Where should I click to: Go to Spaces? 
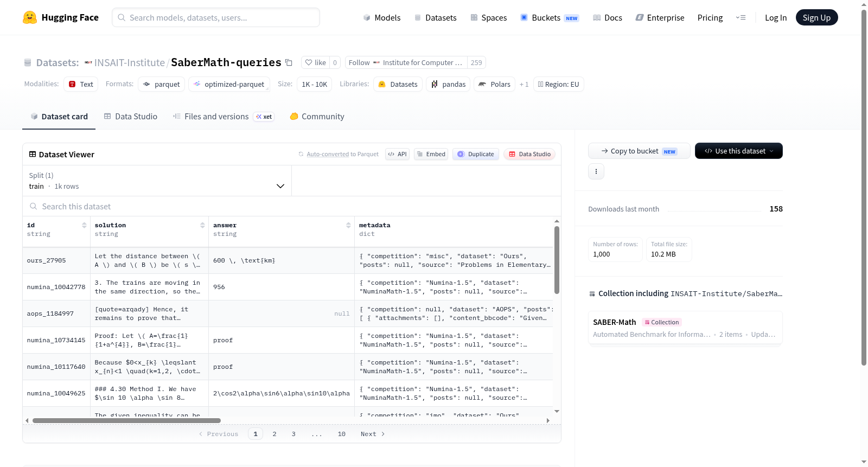point(489,17)
